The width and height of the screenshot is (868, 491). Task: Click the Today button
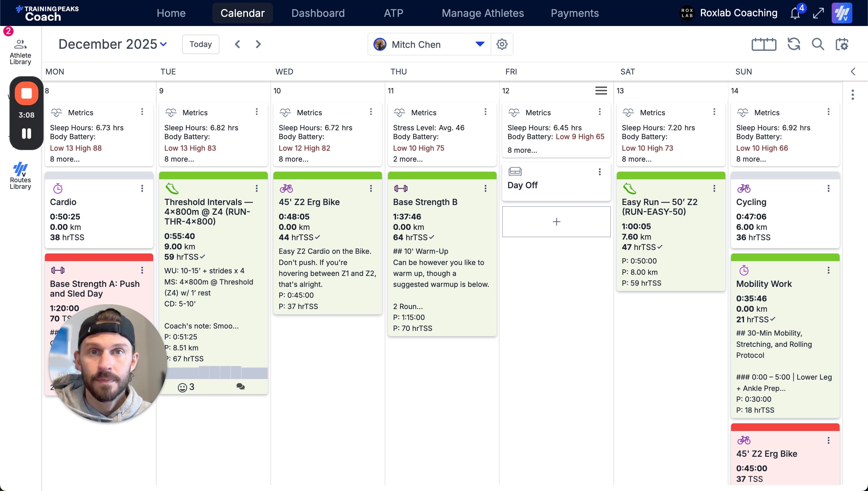coord(200,44)
